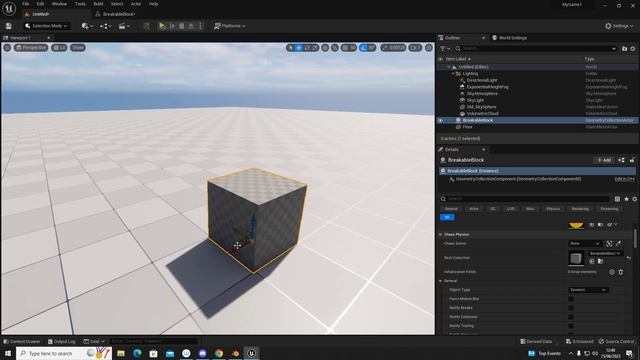This screenshot has width=640, height=360.
Task: Open the Output Log
Action: tap(62, 341)
